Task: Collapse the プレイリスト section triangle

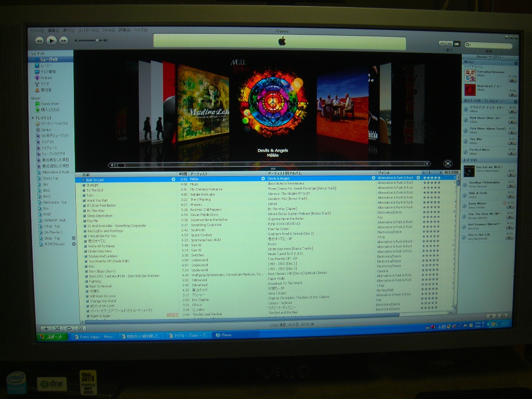Action: [33, 118]
